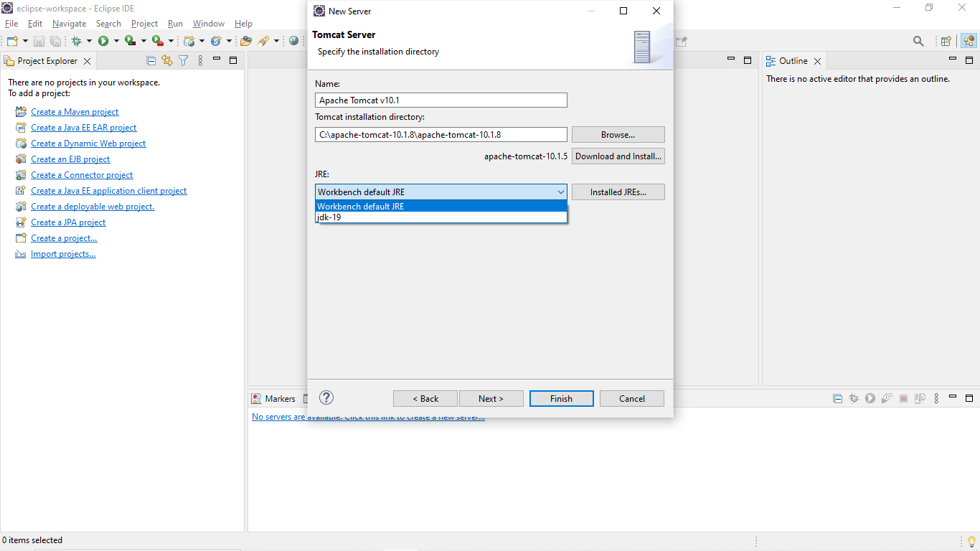Open the New Servlet dropdown arrow
Screen dimensions: 980x551
pos(229,41)
